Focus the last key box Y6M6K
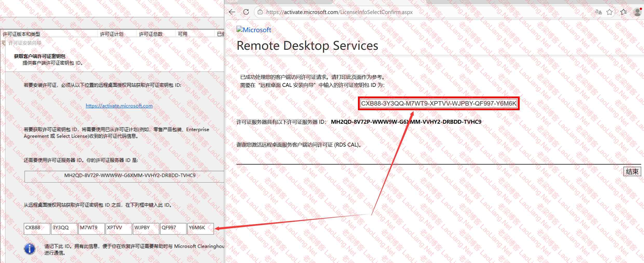 point(200,229)
